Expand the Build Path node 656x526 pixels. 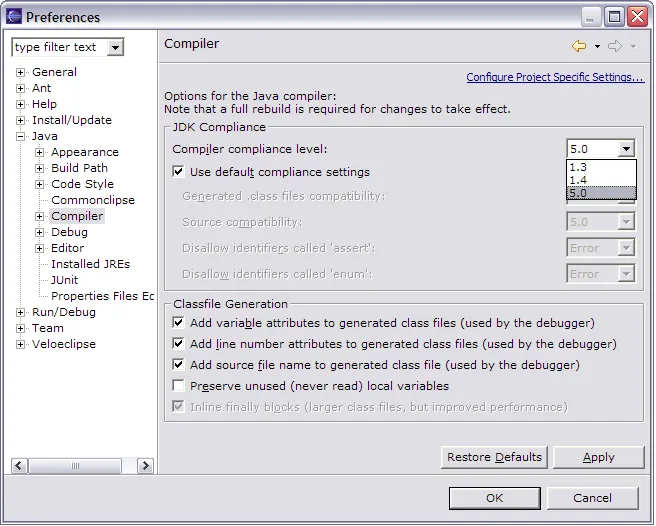pyautogui.click(x=39, y=168)
